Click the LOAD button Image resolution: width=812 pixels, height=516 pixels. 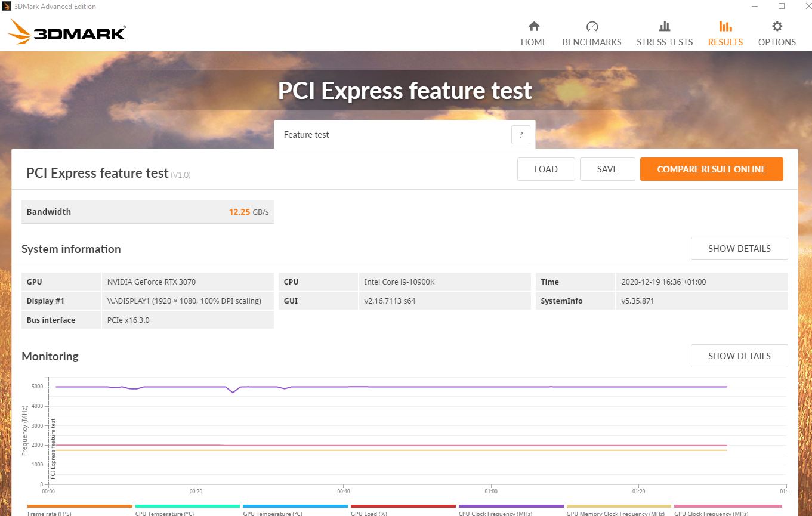point(546,169)
